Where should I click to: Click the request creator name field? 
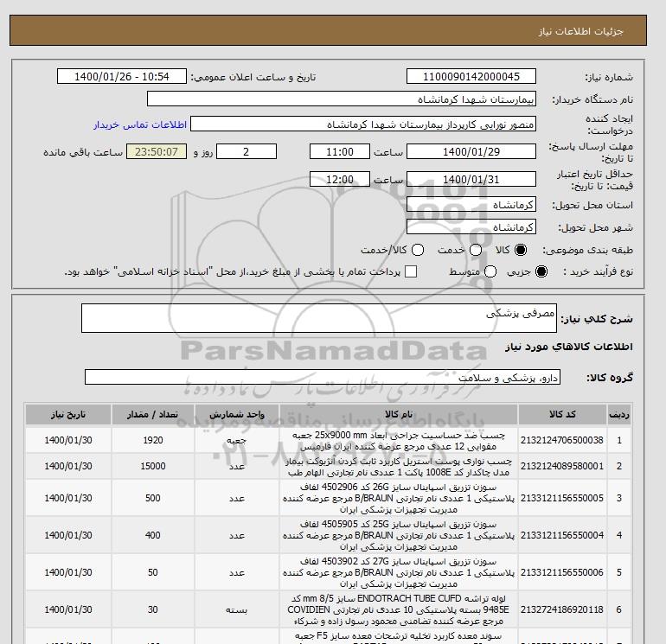(x=363, y=124)
